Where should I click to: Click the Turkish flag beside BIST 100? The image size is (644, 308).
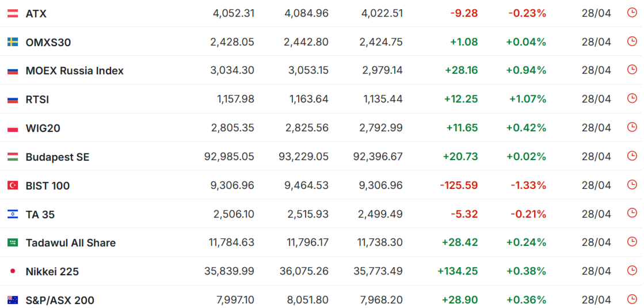13,185
